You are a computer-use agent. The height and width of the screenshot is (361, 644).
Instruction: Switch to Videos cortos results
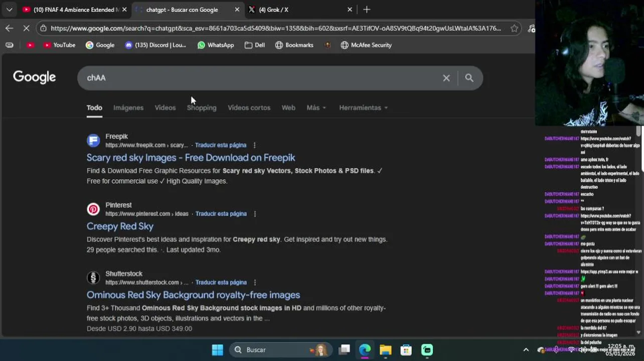click(x=249, y=108)
